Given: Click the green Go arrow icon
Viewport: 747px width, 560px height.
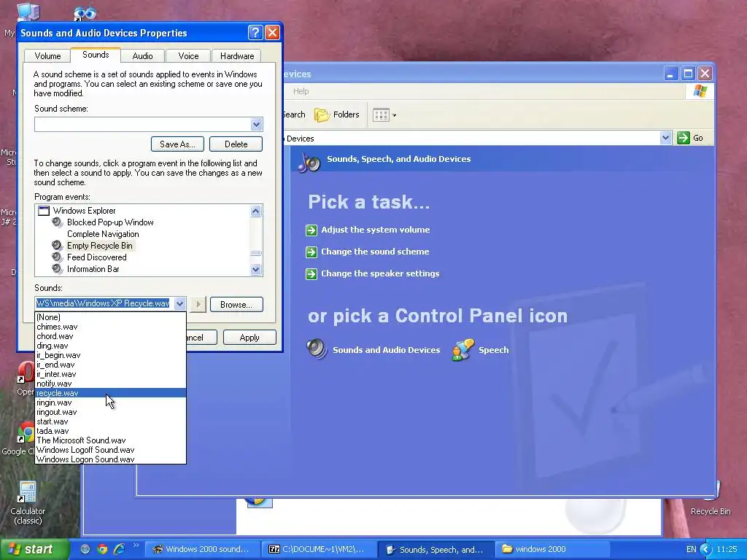Looking at the screenshot, I should click(683, 138).
